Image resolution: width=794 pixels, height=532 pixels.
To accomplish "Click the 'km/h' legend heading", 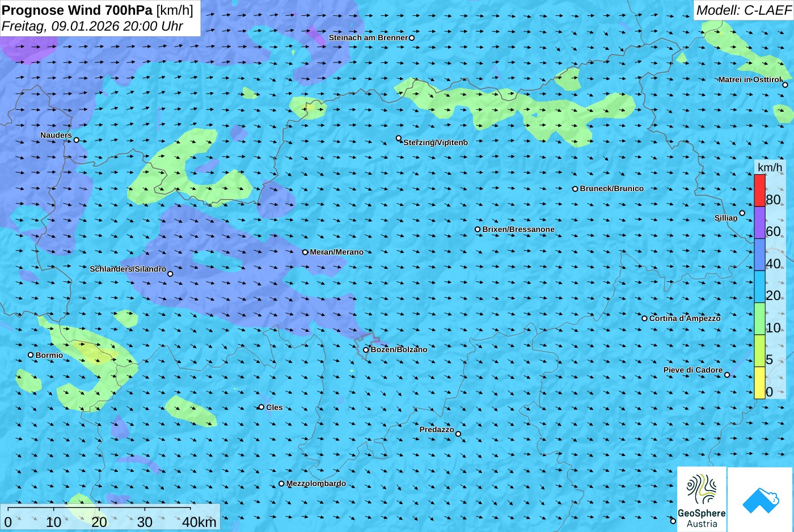I will point(770,167).
